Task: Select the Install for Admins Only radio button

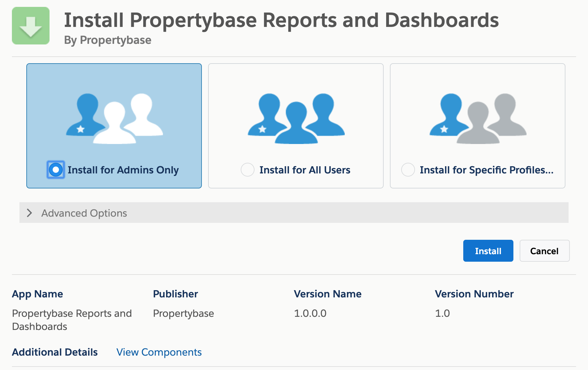Action: [x=56, y=170]
